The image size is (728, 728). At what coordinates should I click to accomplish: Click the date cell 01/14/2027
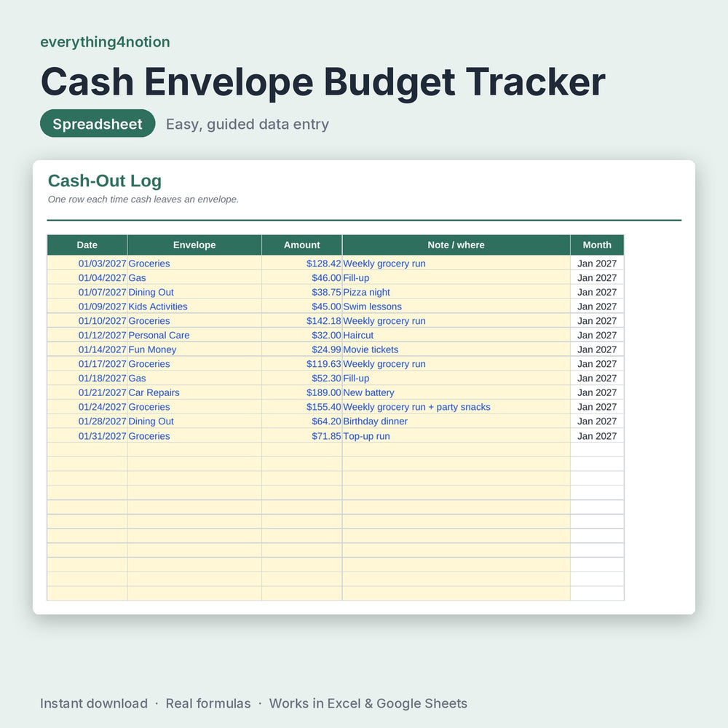[x=87, y=349]
